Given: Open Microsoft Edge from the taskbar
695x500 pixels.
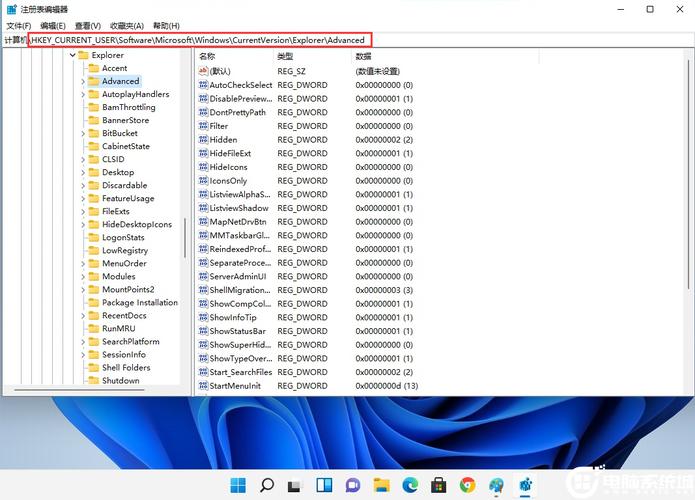Looking at the screenshot, I should click(410, 485).
